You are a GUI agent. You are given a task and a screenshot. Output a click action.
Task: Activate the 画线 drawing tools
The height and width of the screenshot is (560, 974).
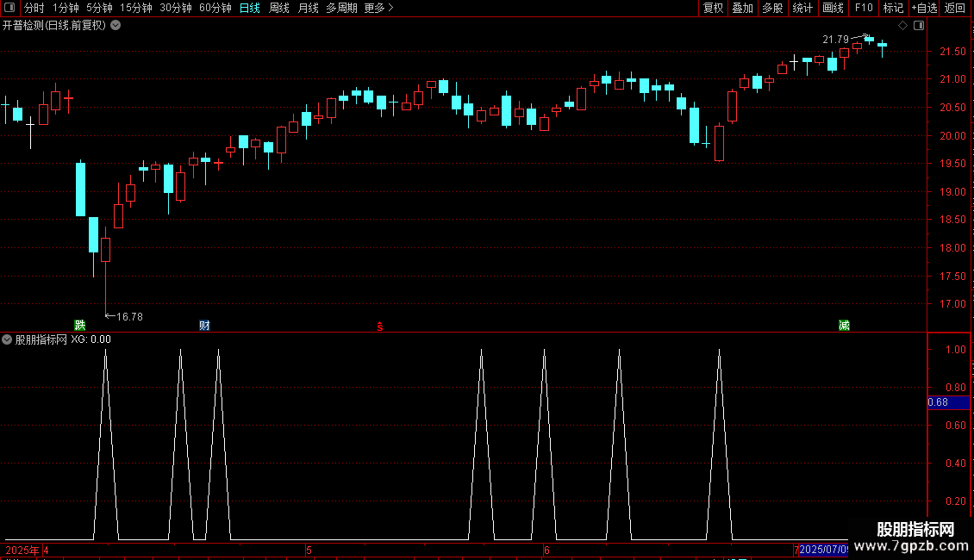coord(833,8)
